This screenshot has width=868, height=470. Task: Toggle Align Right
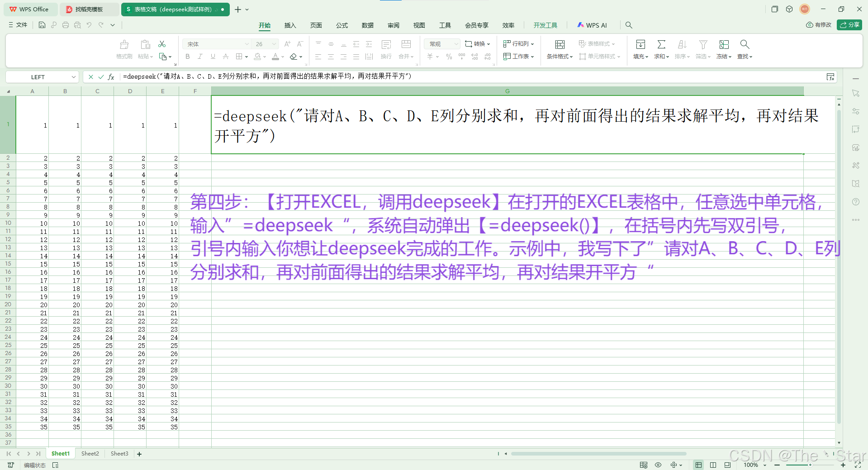point(344,57)
